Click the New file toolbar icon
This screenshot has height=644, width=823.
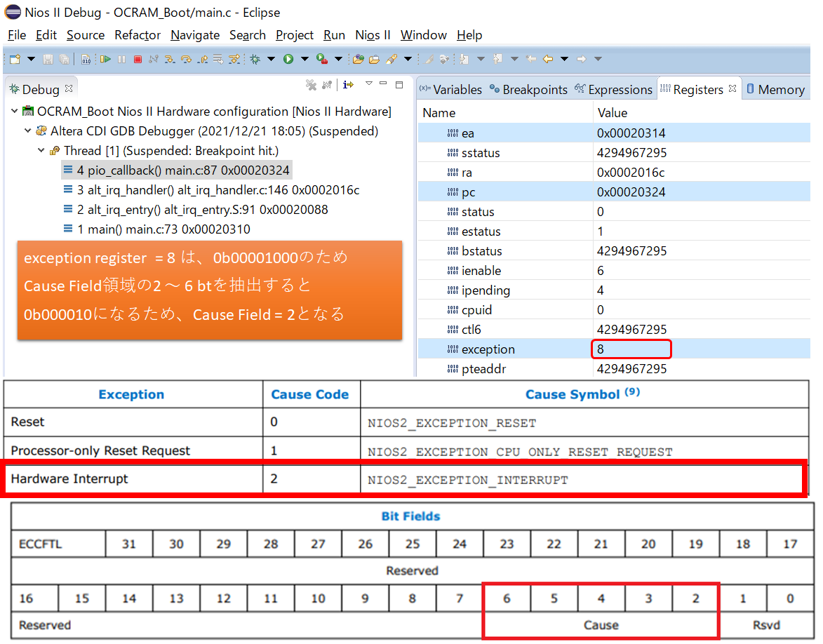15,60
